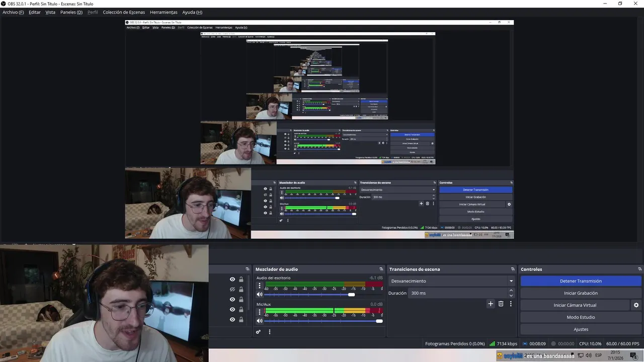This screenshot has width=644, height=362.
Task: Open the network tray icon
Action: coord(580,356)
